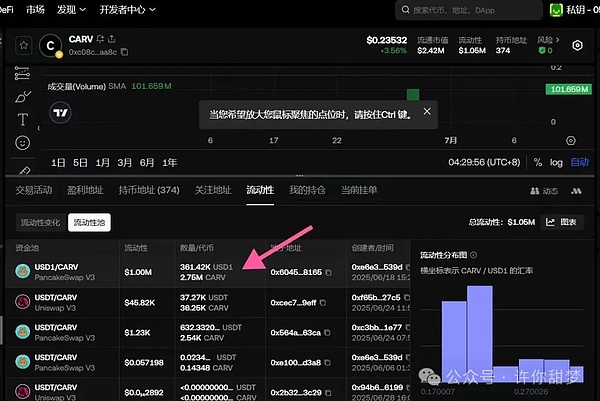This screenshot has width=600, height=401.
Task: Select the Text tool in chart sidebar
Action: click(x=23, y=120)
